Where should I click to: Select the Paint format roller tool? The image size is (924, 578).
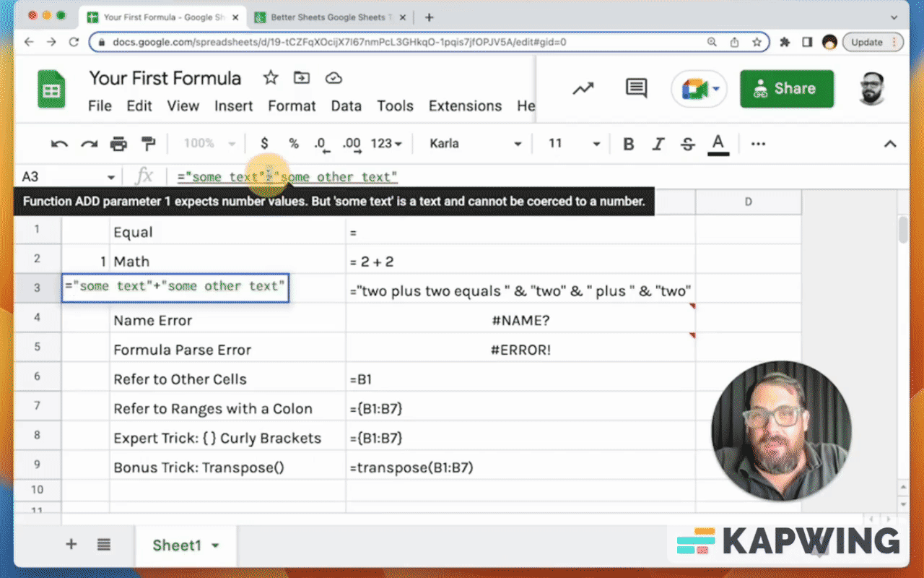148,144
